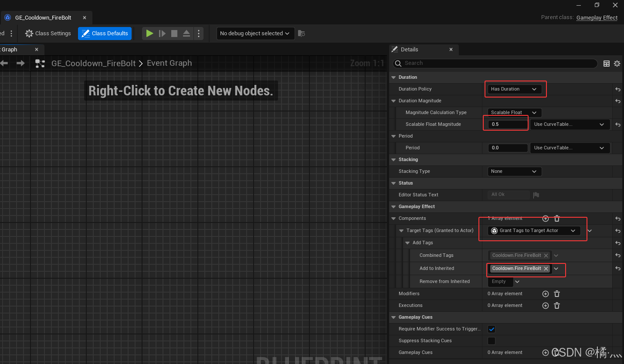The image size is (624, 364).
Task: Click the Stop simulation square icon
Action: (174, 34)
